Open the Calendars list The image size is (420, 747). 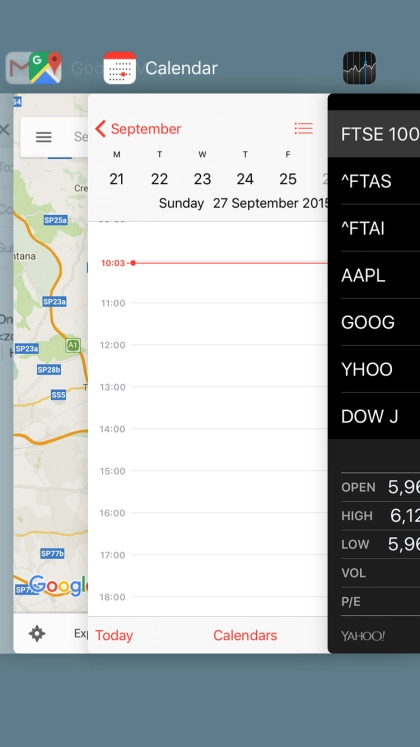coord(245,636)
